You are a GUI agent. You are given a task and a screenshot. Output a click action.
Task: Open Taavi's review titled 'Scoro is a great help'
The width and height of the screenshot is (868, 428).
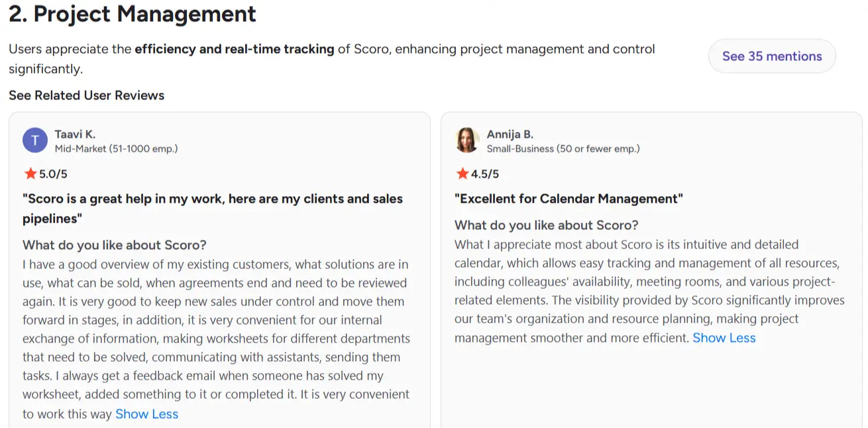213,208
